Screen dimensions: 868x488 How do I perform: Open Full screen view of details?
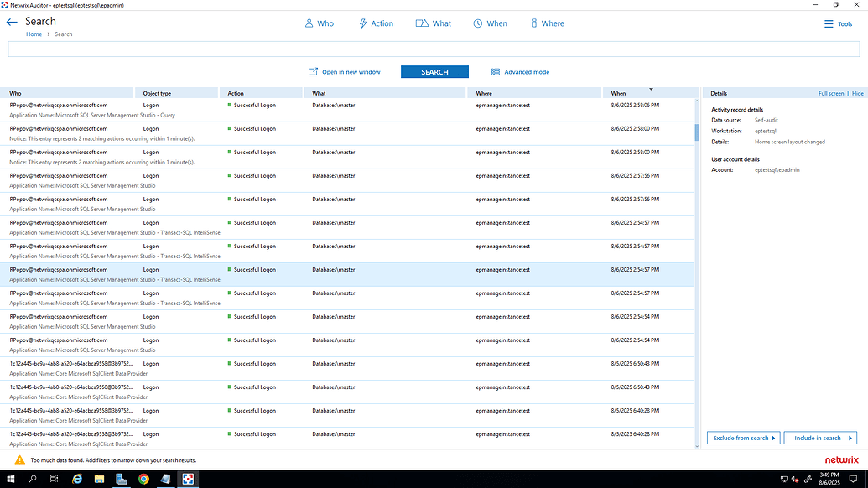click(x=830, y=93)
